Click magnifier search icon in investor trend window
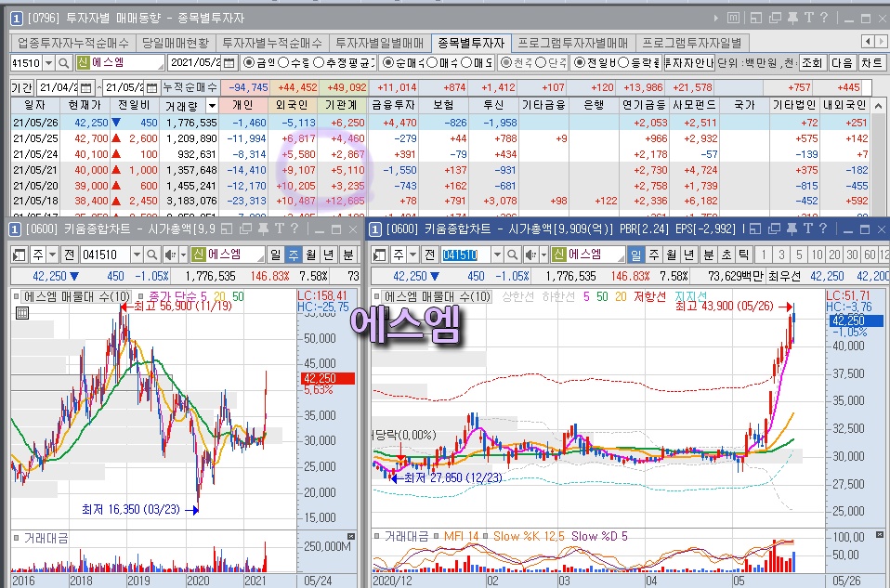 tap(64, 63)
